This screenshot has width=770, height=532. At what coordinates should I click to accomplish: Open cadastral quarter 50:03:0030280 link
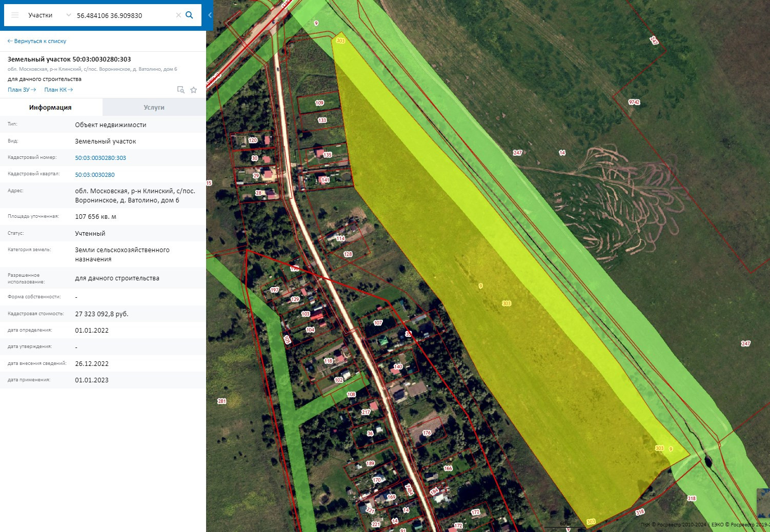coord(95,175)
